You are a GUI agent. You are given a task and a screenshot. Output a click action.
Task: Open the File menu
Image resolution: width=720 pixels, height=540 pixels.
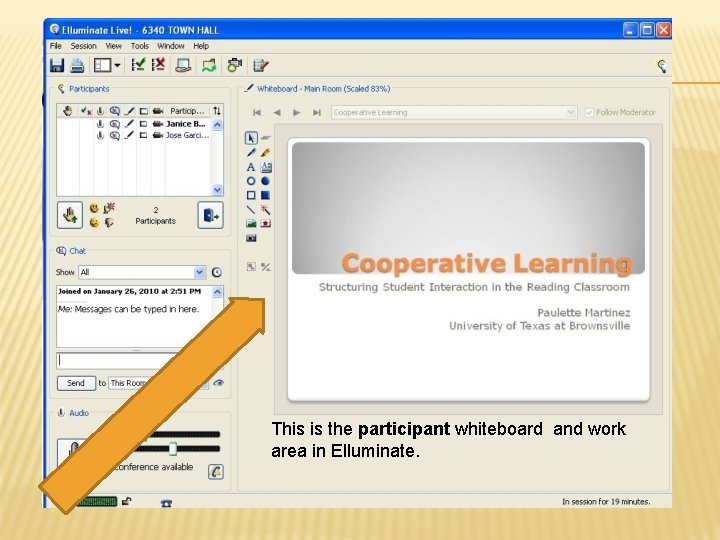click(56, 46)
